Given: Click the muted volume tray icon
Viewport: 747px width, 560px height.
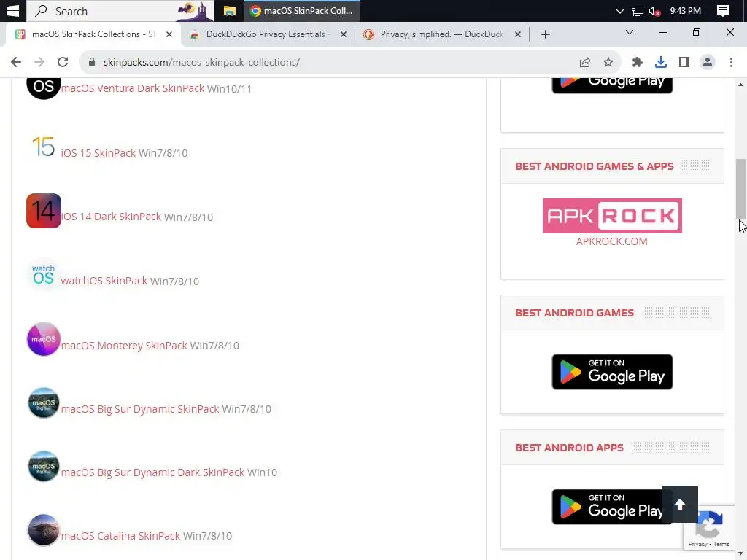Looking at the screenshot, I should pyautogui.click(x=654, y=11).
